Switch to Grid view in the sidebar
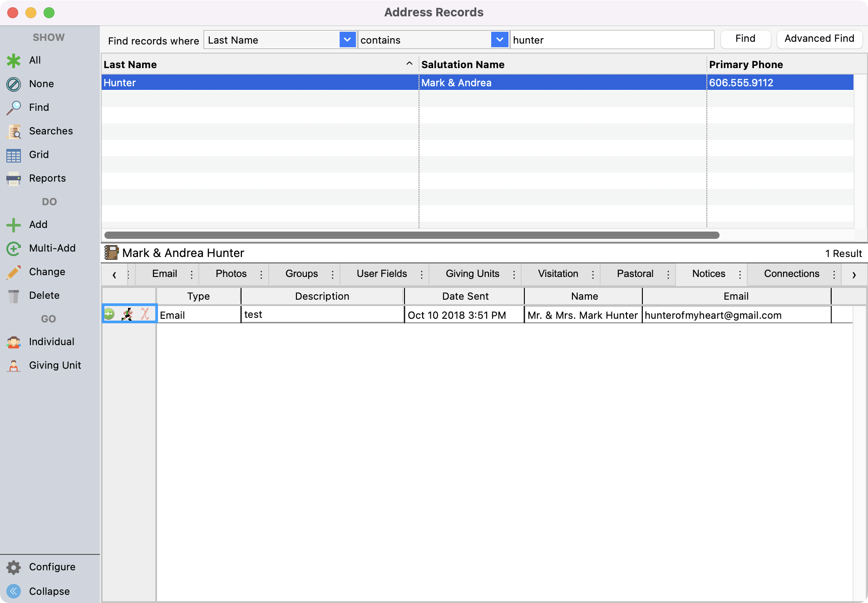Image resolution: width=868 pixels, height=603 pixels. [14, 154]
